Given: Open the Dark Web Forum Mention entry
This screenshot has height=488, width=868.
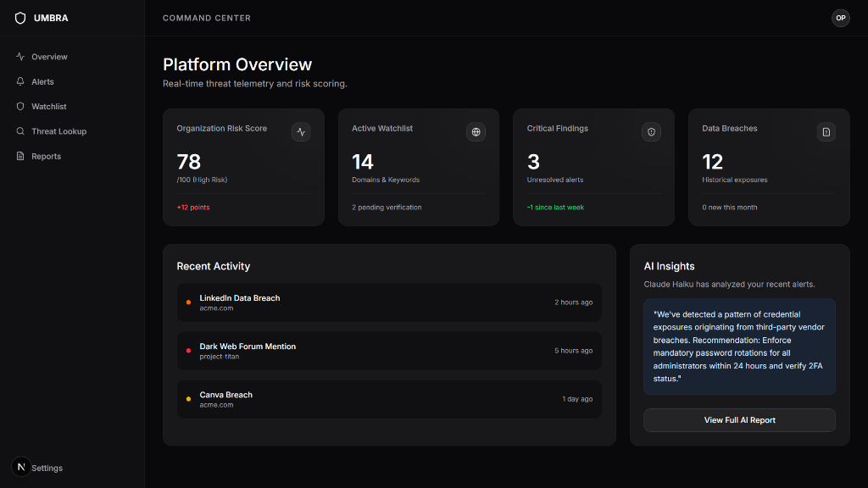Looking at the screenshot, I should [x=389, y=351].
